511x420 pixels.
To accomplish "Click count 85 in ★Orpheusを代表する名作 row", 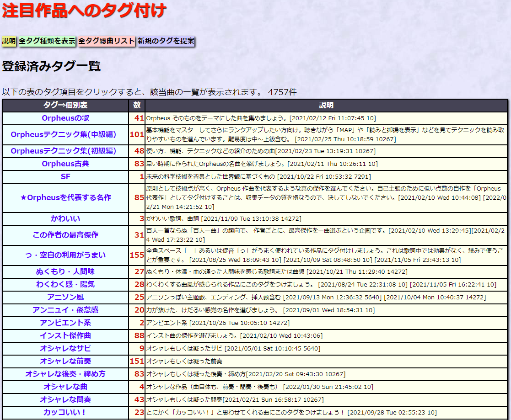I will tap(139, 197).
